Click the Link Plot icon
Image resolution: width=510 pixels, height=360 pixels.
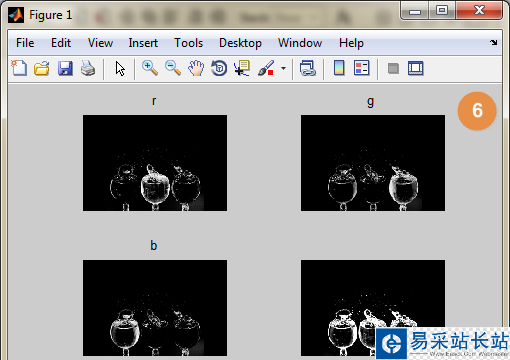pos(307,68)
